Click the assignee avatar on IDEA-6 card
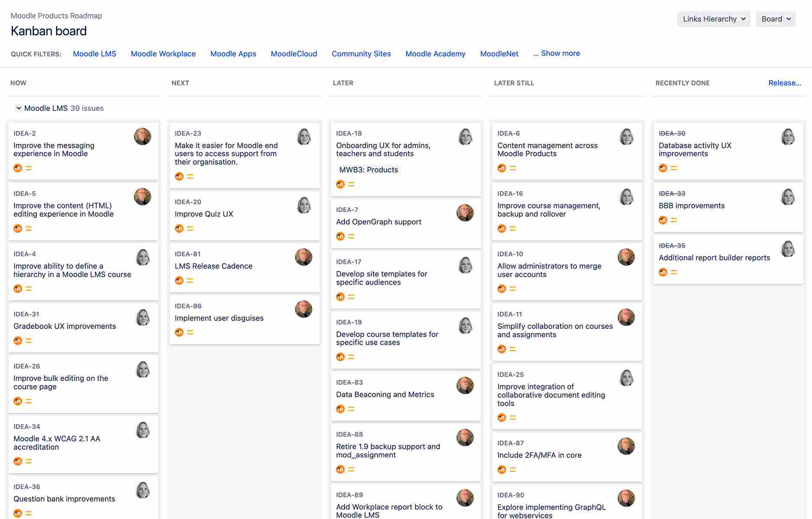Viewport: 812px width, 519px height. coord(626,136)
